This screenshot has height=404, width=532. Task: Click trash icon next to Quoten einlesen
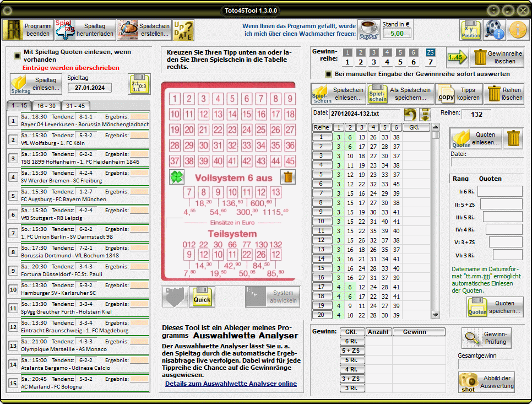pyautogui.click(x=513, y=138)
